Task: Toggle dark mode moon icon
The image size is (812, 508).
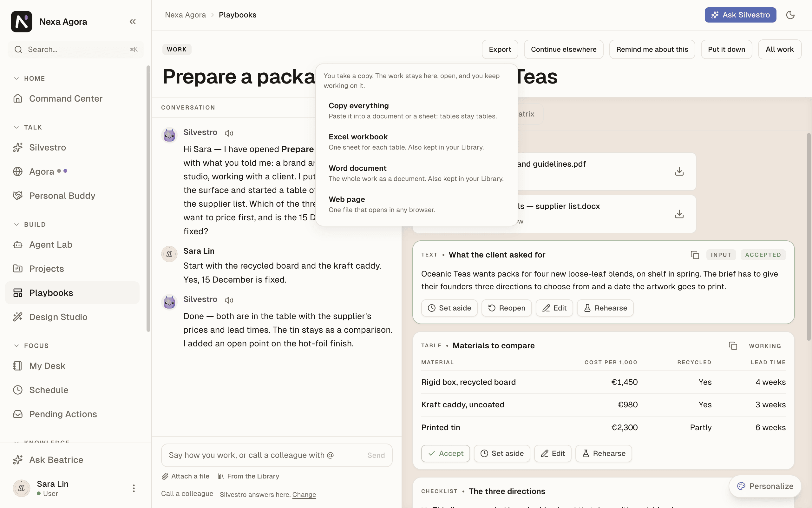Action: click(x=790, y=15)
